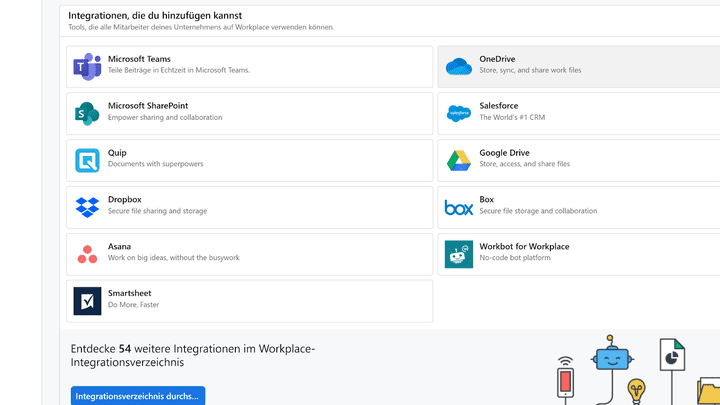Click subtitle 'Tools, die alle Mitarbeiter deines Unternehmens'
The width and height of the screenshot is (720, 405).
(201, 27)
